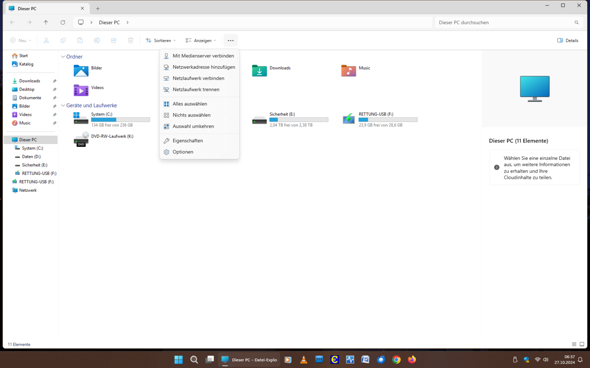The height and width of the screenshot is (368, 590).
Task: Choose Alles auswählen from menu
Action: (199, 104)
